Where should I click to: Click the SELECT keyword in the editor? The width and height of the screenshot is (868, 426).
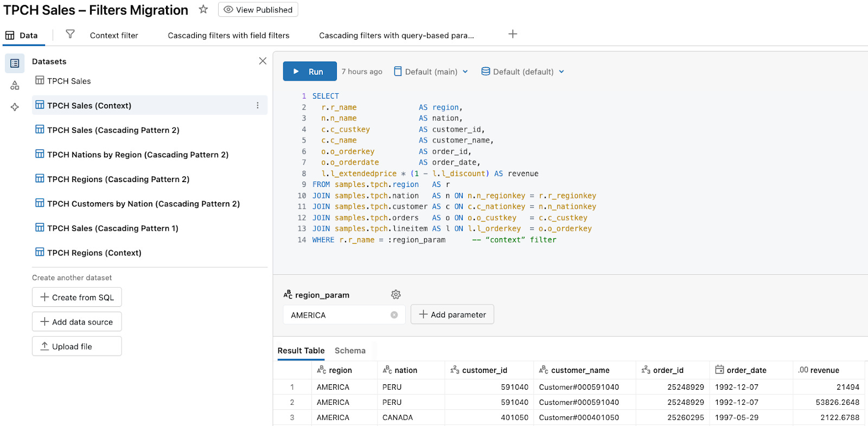click(x=325, y=96)
